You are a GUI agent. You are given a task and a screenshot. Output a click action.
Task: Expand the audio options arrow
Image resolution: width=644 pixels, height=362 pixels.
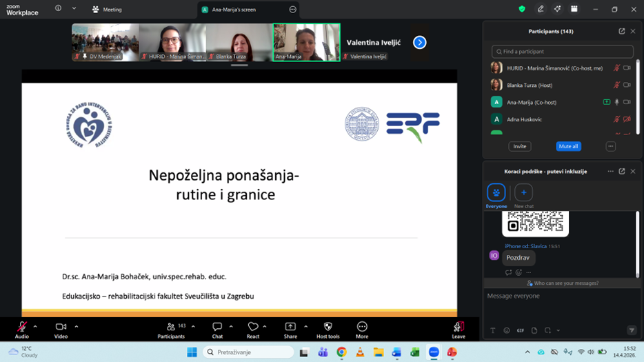35,326
